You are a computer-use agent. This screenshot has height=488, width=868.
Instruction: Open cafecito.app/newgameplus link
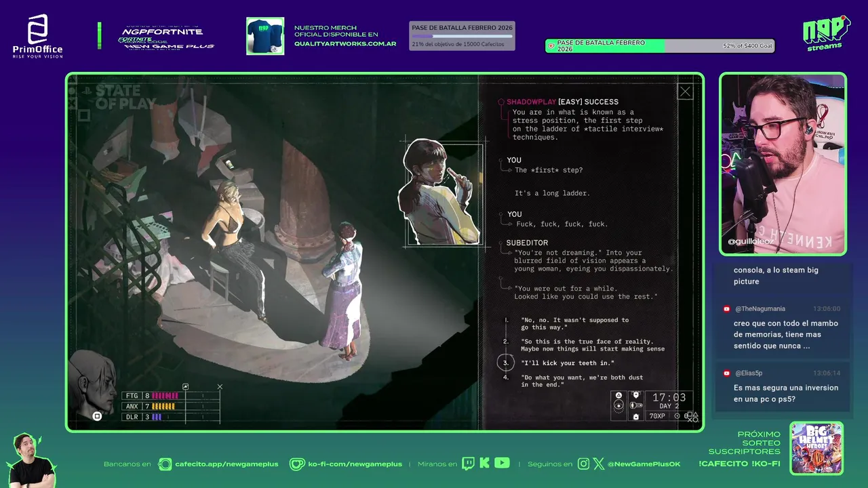[226, 464]
